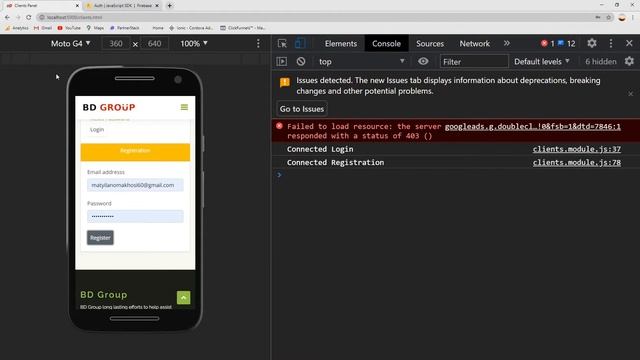Select the yellow Registration tab

pos(135,152)
